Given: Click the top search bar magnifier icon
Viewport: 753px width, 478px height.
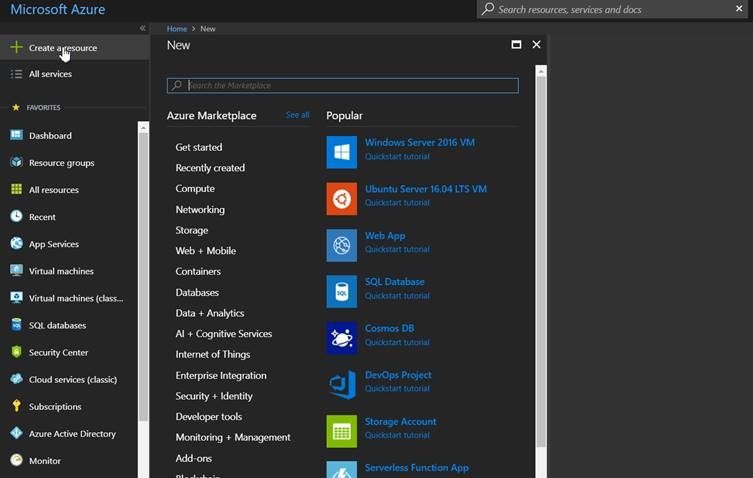Looking at the screenshot, I should 488,9.
